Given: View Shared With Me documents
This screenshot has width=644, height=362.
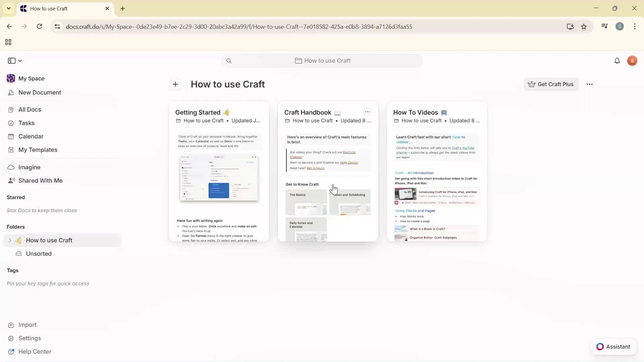Looking at the screenshot, I should point(40,180).
